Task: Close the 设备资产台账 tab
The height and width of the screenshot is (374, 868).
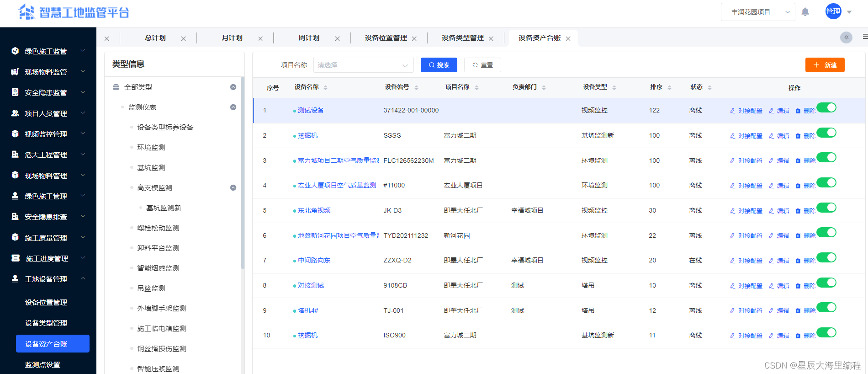Action: pos(568,38)
